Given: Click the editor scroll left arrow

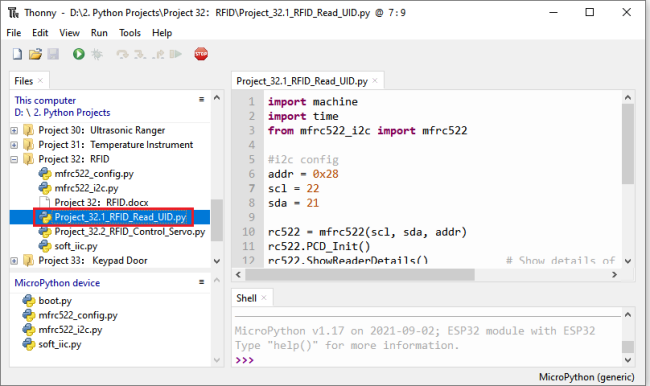Looking at the screenshot, I should point(238,274).
